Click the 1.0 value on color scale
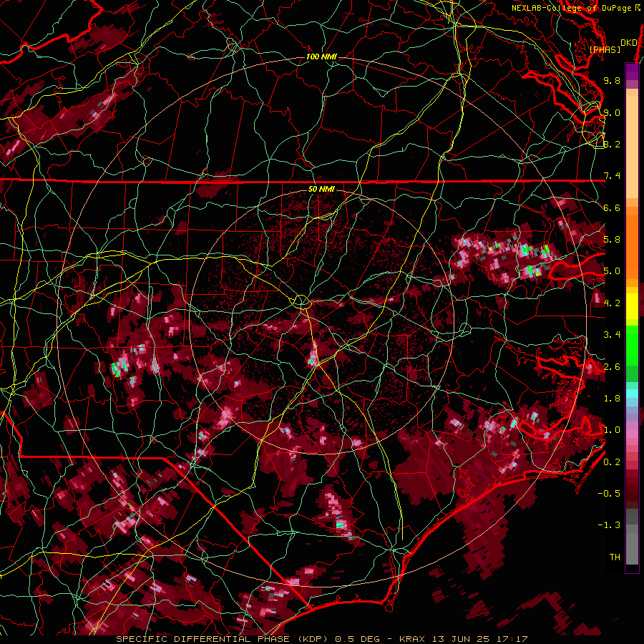The width and height of the screenshot is (644, 644). [x=612, y=430]
